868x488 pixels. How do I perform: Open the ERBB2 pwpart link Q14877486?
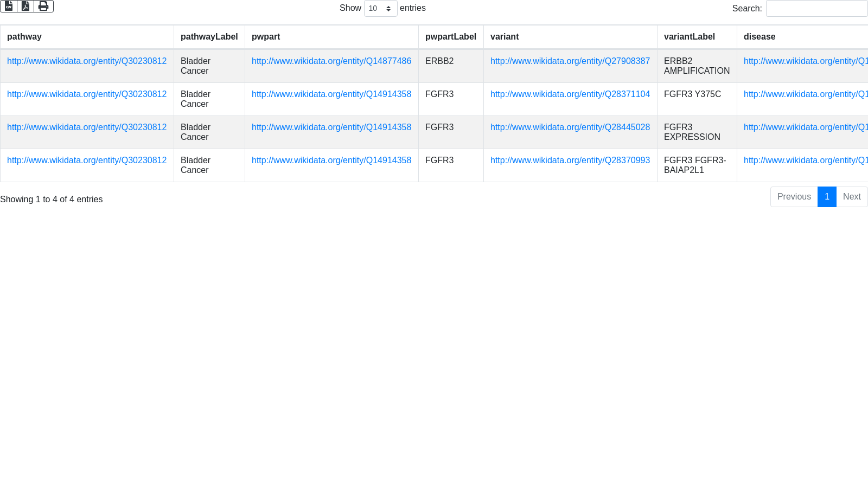pyautogui.click(x=331, y=61)
